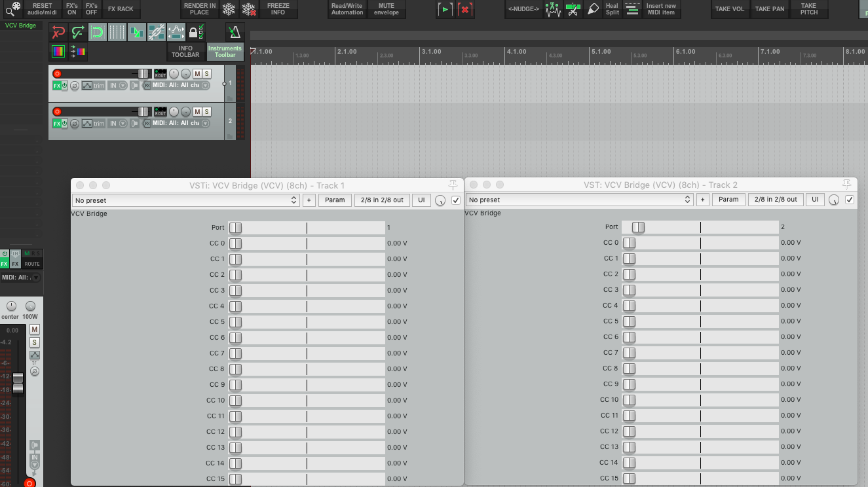Open track 1 green FX button
The height and width of the screenshot is (487, 868).
point(57,86)
